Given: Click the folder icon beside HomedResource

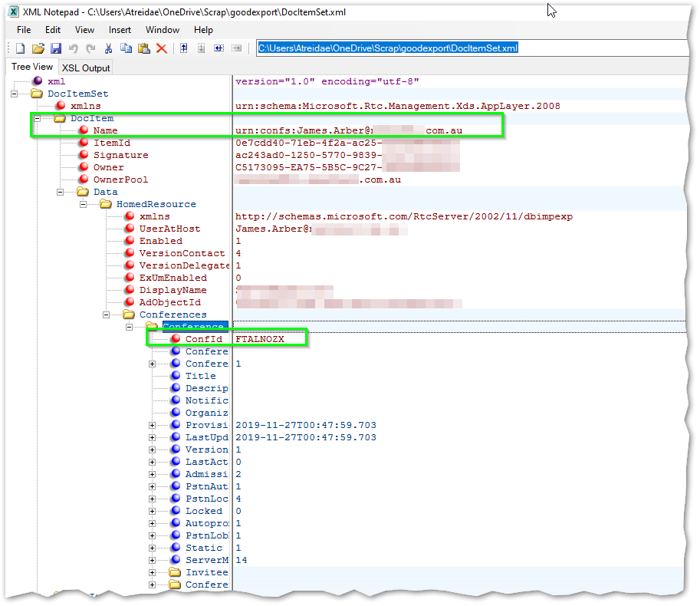Looking at the screenshot, I should coord(106,203).
